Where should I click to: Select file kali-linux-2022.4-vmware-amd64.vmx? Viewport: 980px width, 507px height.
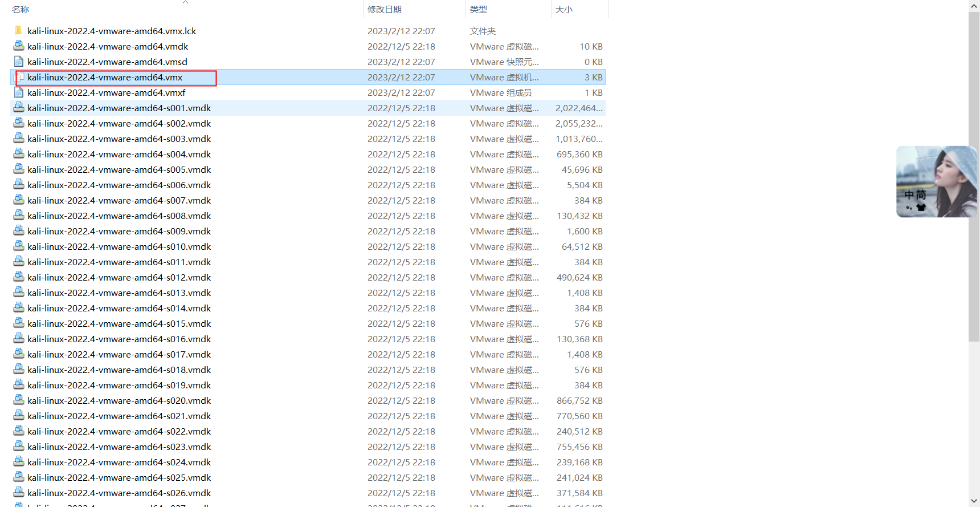[105, 77]
